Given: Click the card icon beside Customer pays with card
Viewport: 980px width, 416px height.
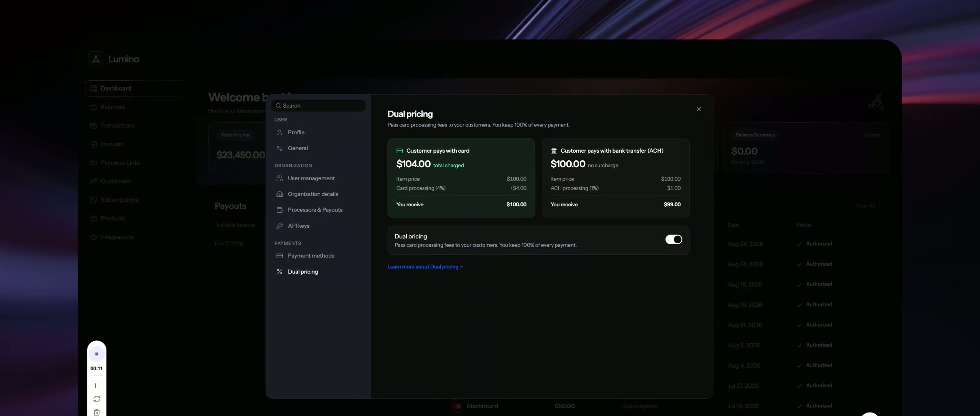Looking at the screenshot, I should (399, 151).
